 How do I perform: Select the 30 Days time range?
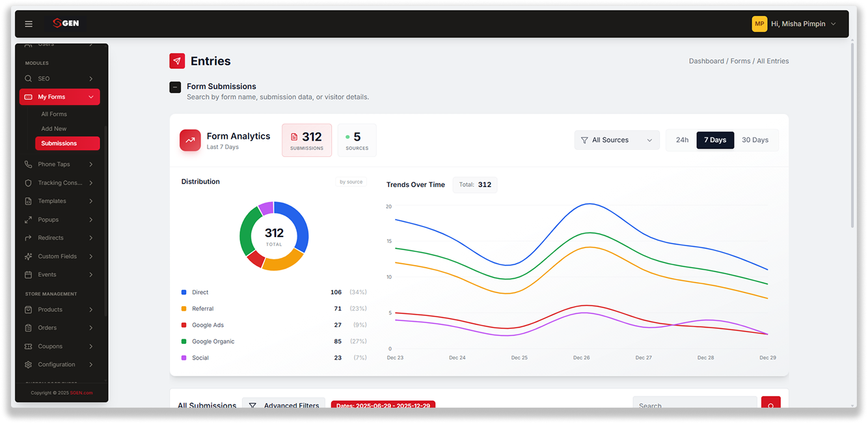(x=755, y=140)
